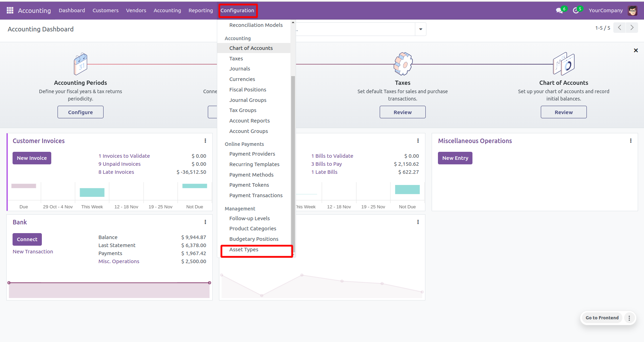The width and height of the screenshot is (644, 342).
Task: Click the New Invoice button
Action: tap(32, 158)
